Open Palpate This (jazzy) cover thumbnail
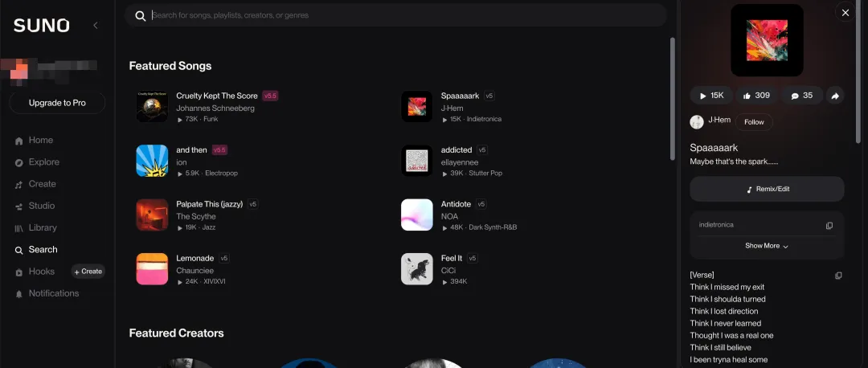 click(x=152, y=215)
